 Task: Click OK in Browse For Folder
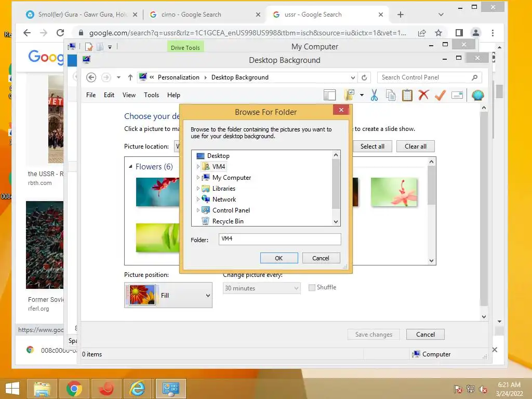[x=279, y=258]
